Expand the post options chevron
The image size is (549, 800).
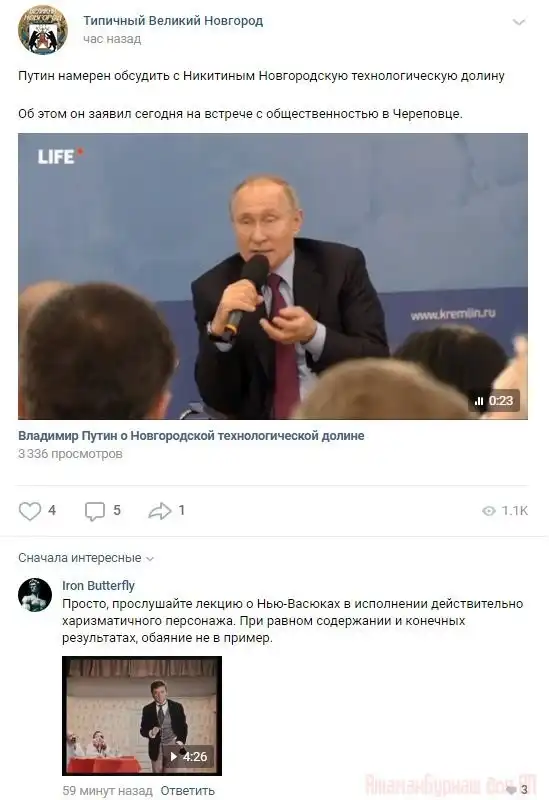tap(519, 22)
